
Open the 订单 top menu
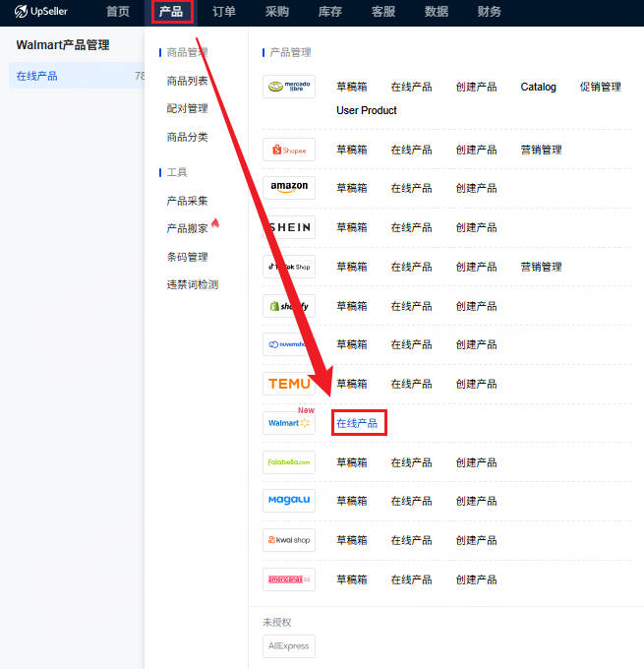pos(224,12)
